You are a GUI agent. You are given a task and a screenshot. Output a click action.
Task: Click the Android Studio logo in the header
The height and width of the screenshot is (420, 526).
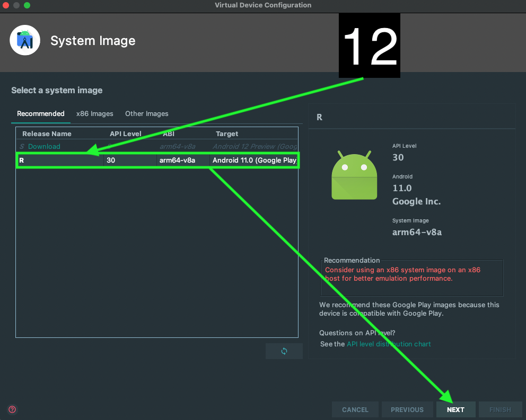click(x=25, y=40)
